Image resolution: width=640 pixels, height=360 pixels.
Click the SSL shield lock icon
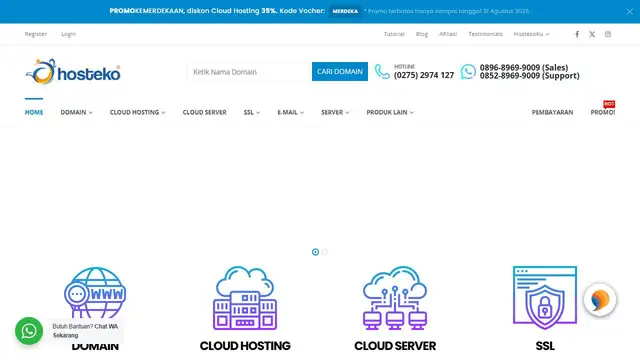pos(545,298)
